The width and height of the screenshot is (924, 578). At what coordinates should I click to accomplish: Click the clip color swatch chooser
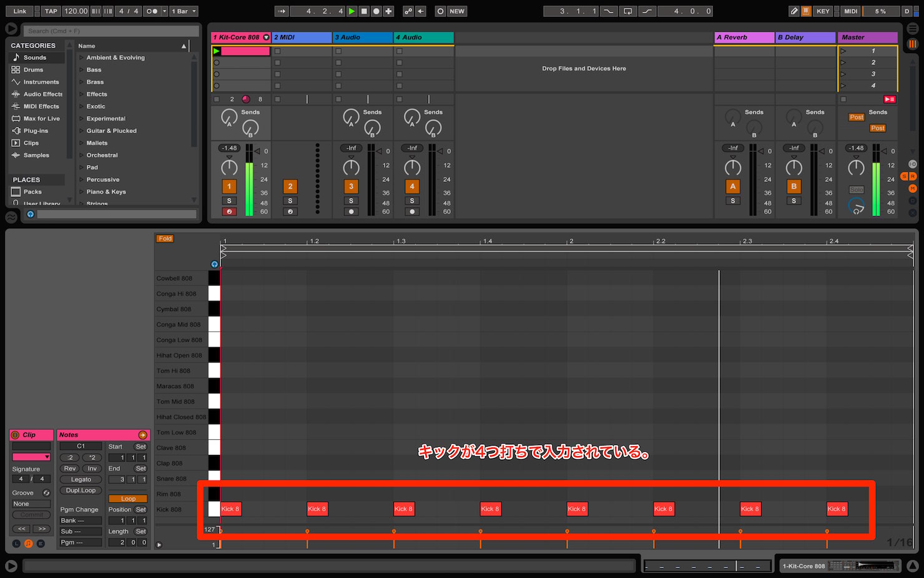click(31, 457)
